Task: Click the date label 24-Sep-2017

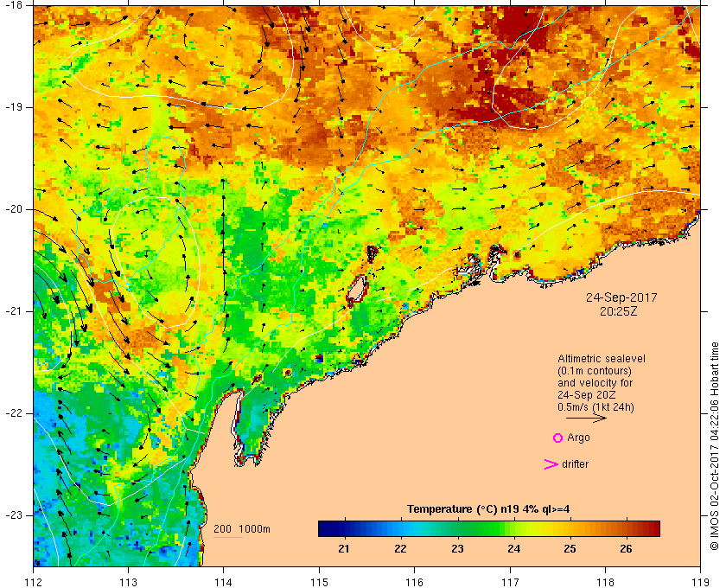Action: [621, 297]
